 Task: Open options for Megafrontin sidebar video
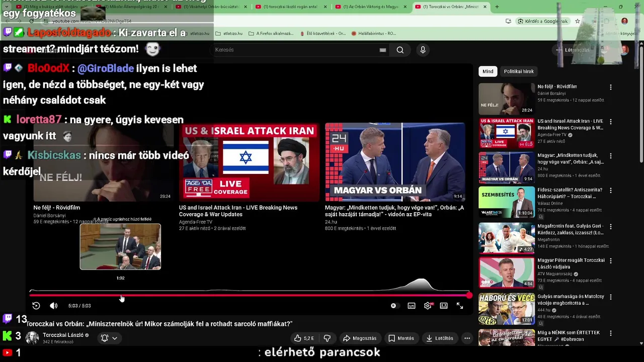tap(611, 227)
